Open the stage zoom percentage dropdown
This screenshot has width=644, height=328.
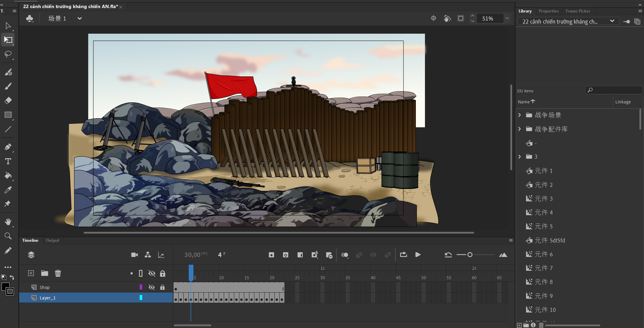click(x=507, y=19)
